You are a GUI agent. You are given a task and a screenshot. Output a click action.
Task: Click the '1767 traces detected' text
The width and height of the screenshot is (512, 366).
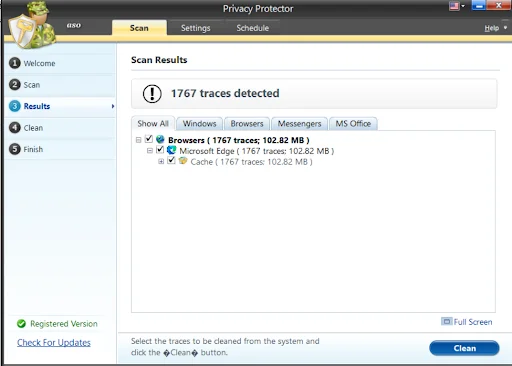coord(225,93)
